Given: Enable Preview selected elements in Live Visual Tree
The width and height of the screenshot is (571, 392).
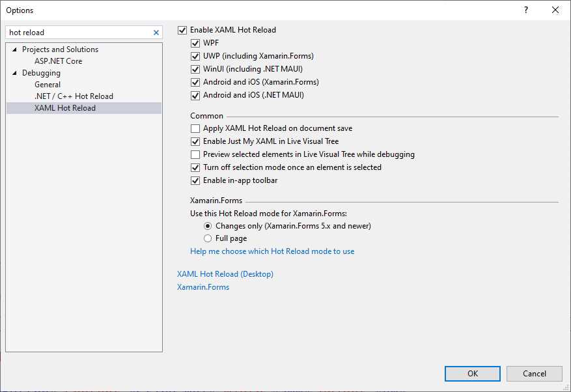Looking at the screenshot, I should pos(194,154).
